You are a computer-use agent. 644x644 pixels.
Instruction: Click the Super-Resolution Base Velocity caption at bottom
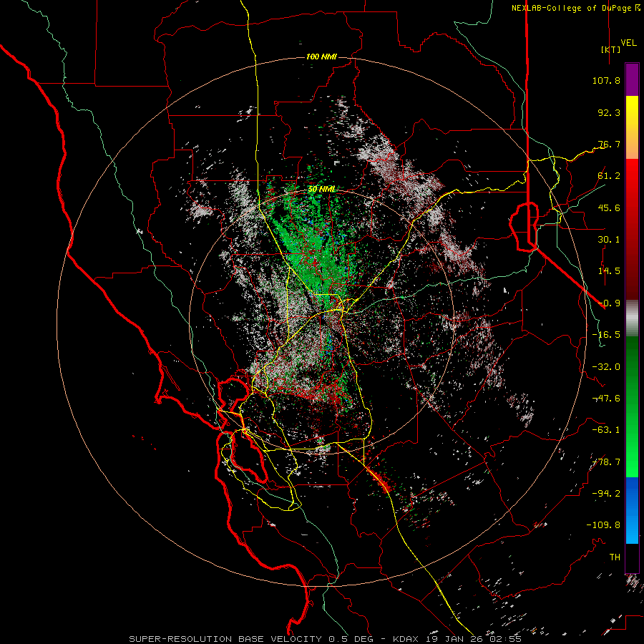326,639
